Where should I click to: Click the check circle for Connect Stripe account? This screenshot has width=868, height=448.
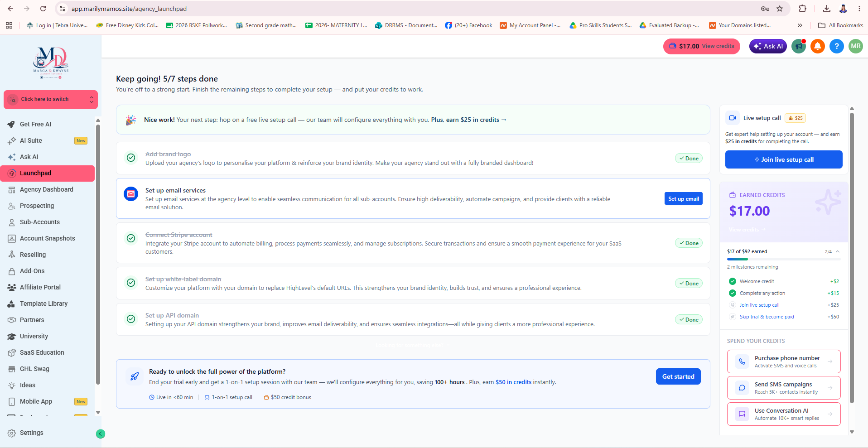pyautogui.click(x=131, y=238)
